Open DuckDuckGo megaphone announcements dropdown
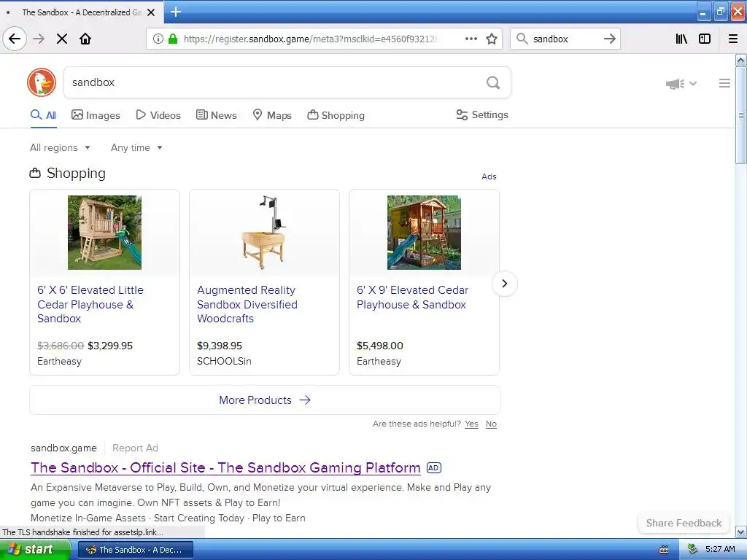747x560 pixels. pyautogui.click(x=681, y=84)
